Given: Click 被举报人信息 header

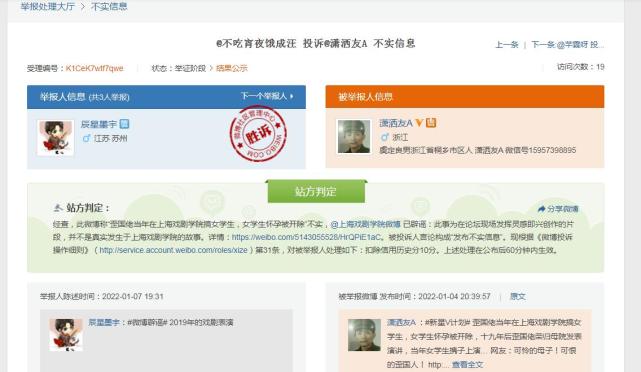Looking at the screenshot, I should point(465,96).
